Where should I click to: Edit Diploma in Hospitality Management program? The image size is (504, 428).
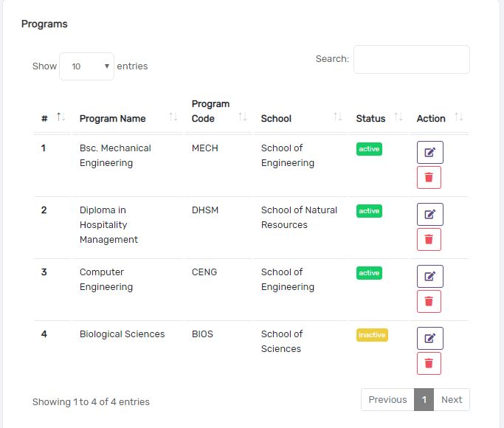429,215
